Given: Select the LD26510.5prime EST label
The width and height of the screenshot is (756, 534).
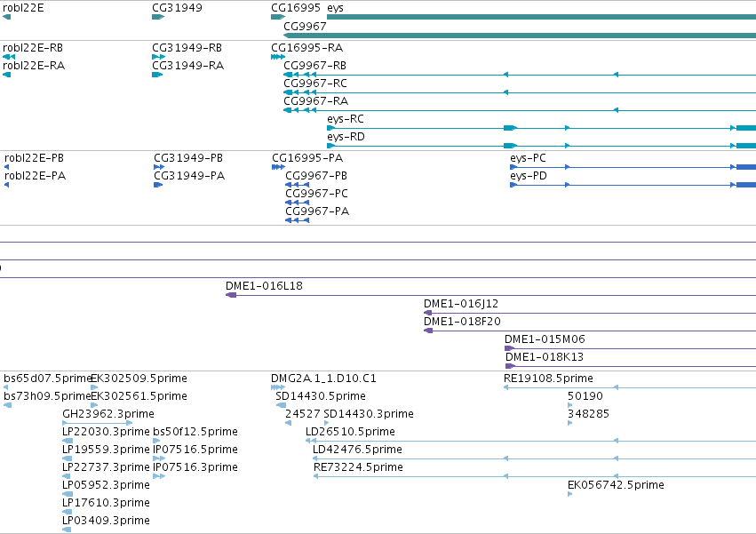Looking at the screenshot, I should (x=351, y=432).
